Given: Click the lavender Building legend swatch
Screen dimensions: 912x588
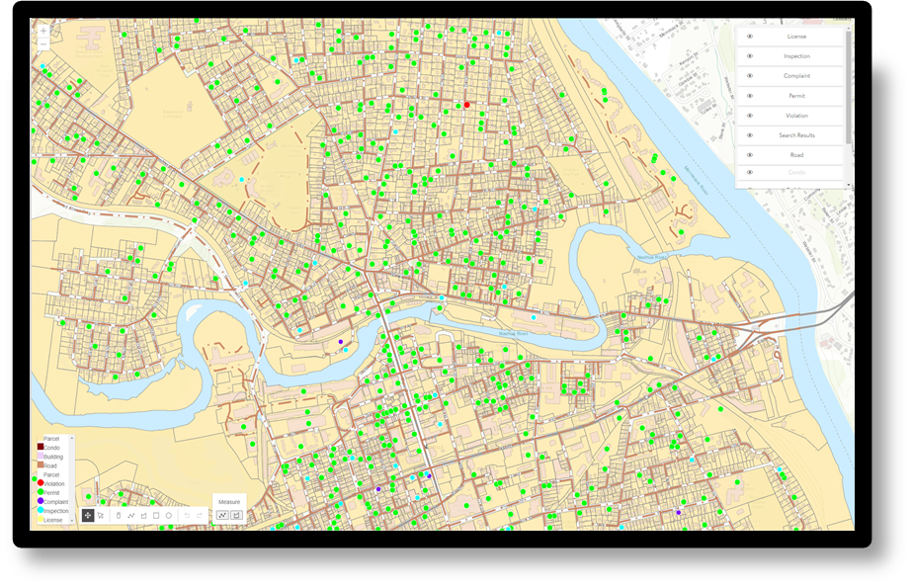Looking at the screenshot, I should tap(41, 456).
